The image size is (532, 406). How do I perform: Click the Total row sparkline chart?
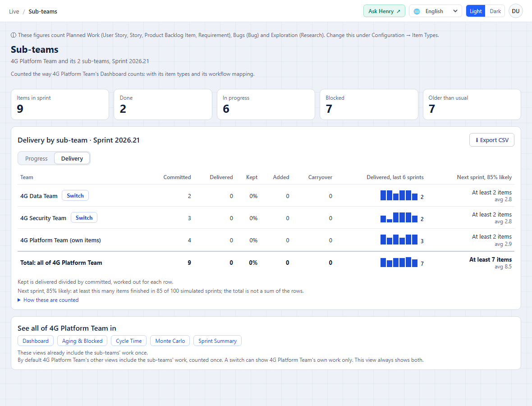click(x=399, y=262)
